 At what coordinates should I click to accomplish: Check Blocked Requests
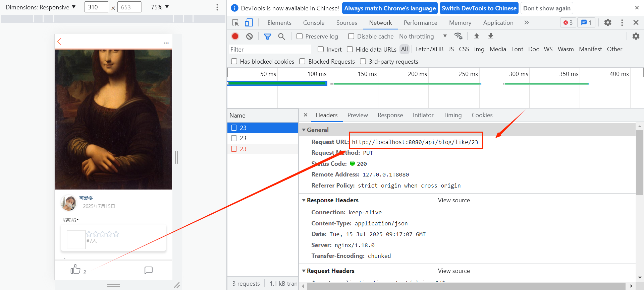pos(302,61)
